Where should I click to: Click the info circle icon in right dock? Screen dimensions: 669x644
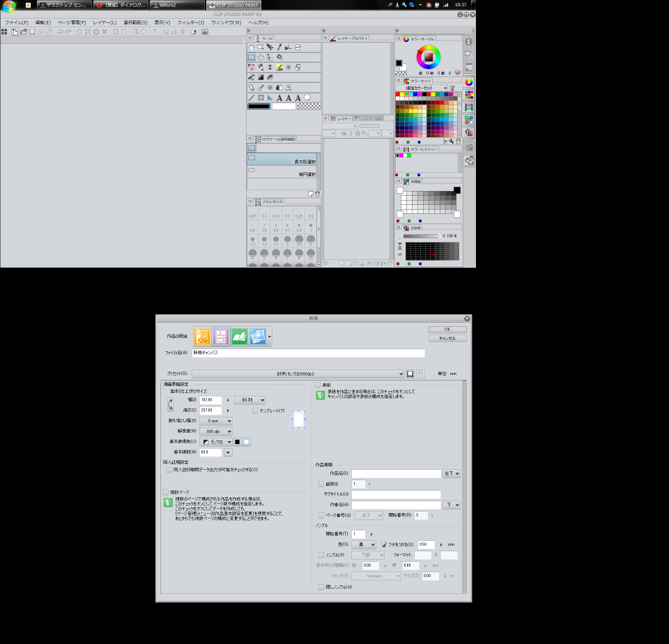pos(468,42)
